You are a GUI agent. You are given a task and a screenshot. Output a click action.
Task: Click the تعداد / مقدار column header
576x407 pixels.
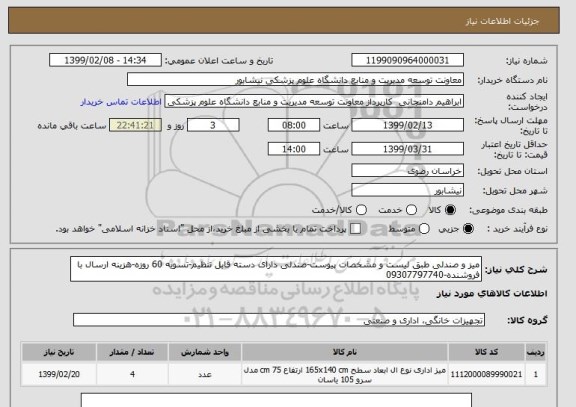[x=132, y=352]
